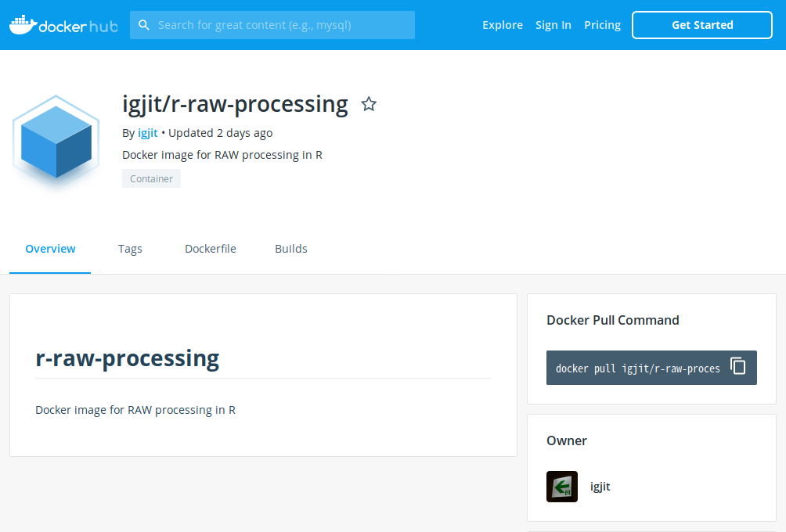Image resolution: width=786 pixels, height=532 pixels.
Task: Click the Container label chip
Action: (x=151, y=179)
